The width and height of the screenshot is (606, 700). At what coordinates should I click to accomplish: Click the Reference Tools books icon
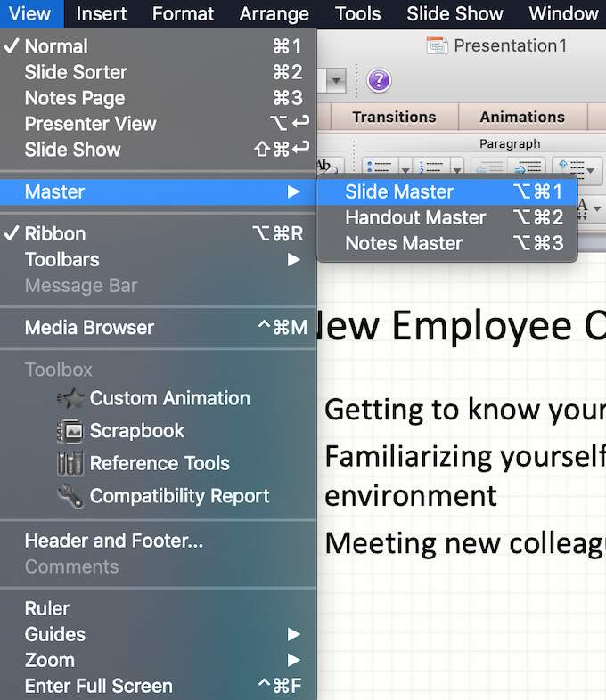(x=70, y=464)
